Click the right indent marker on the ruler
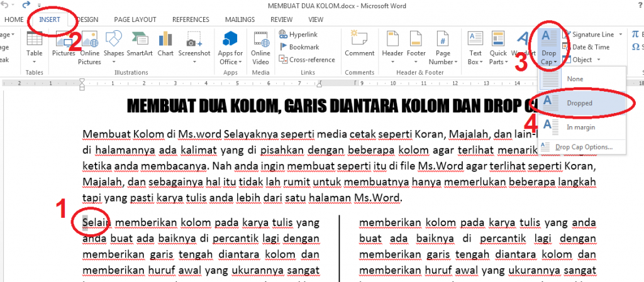 point(319,85)
